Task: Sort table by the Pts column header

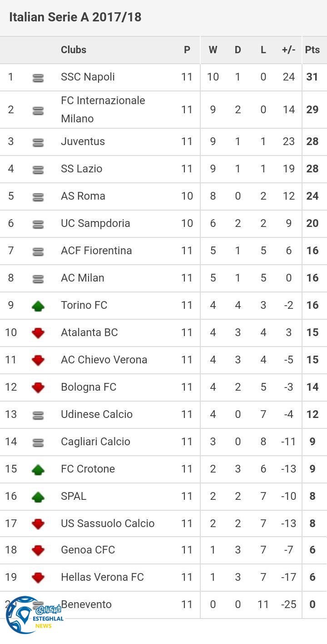Action: click(x=312, y=50)
